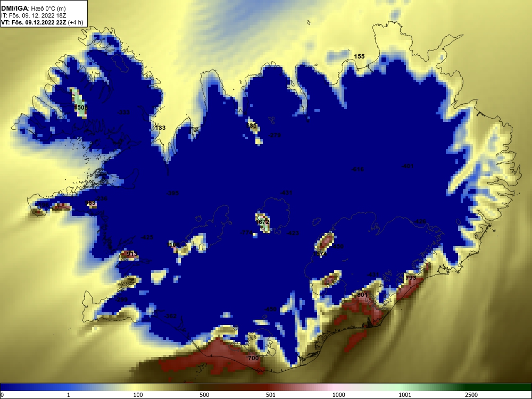Click the 793 value on the southeast coast
This screenshot has width=532, height=399.
[x=411, y=278]
